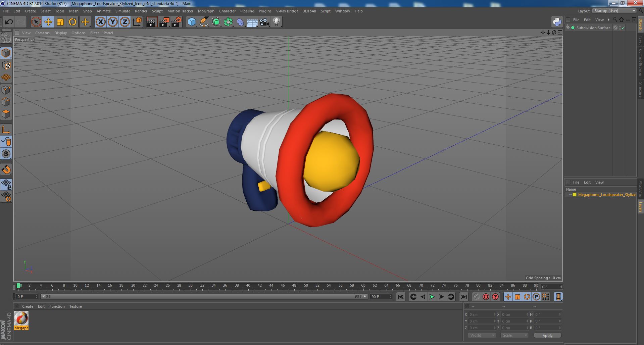The image size is (644, 345).
Task: Go to start of animation
Action: click(x=400, y=297)
